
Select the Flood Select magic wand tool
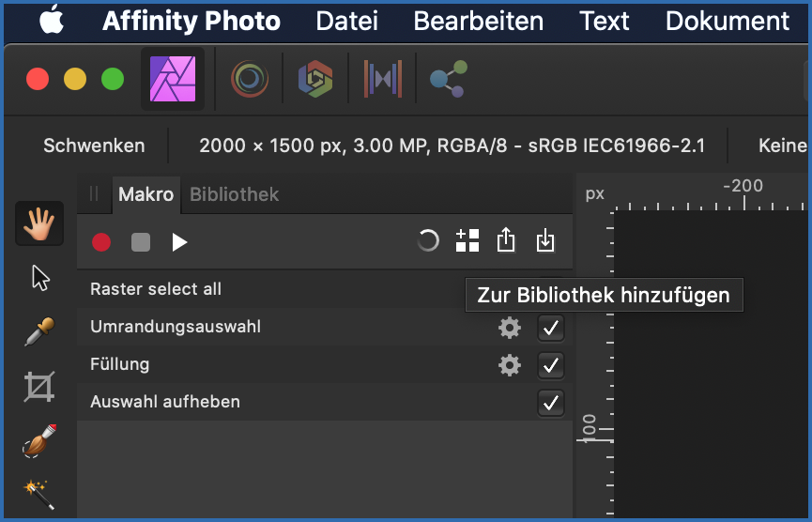pyautogui.click(x=39, y=493)
